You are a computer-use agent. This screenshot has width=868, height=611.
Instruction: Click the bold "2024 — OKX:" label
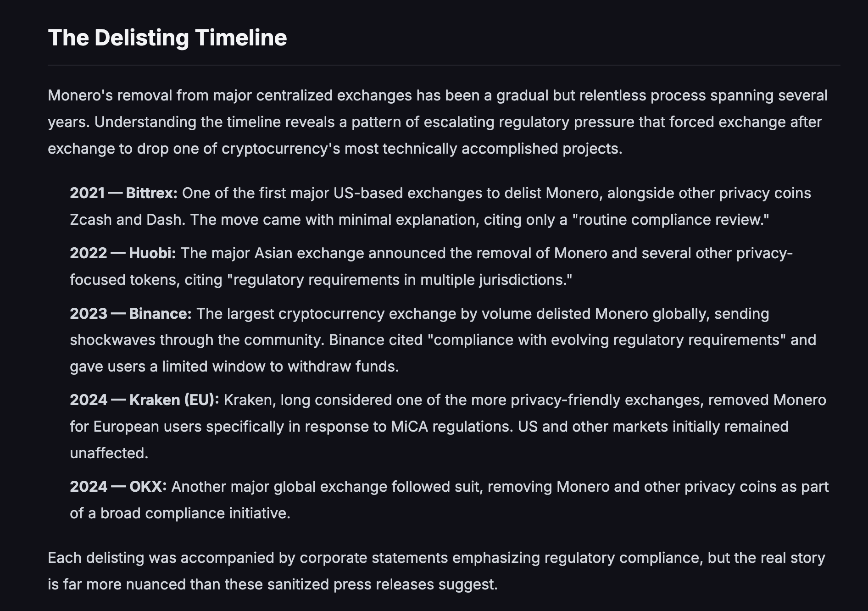(118, 487)
